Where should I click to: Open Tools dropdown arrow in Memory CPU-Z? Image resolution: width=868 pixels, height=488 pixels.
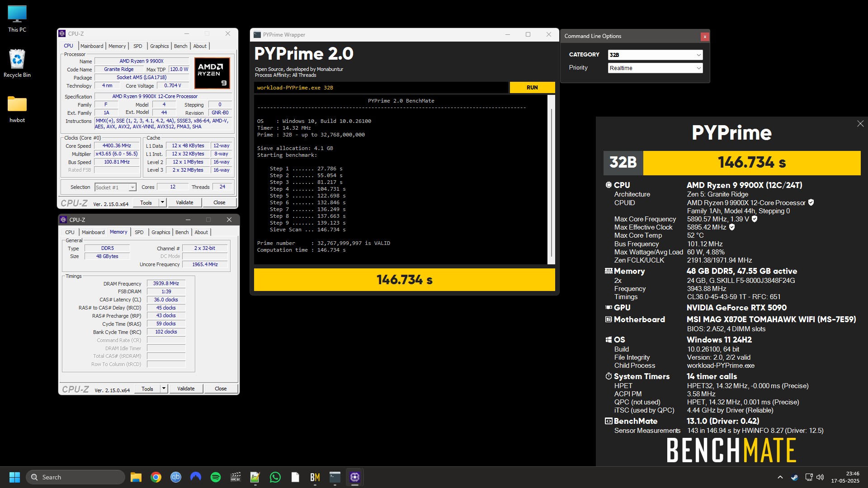pos(164,389)
